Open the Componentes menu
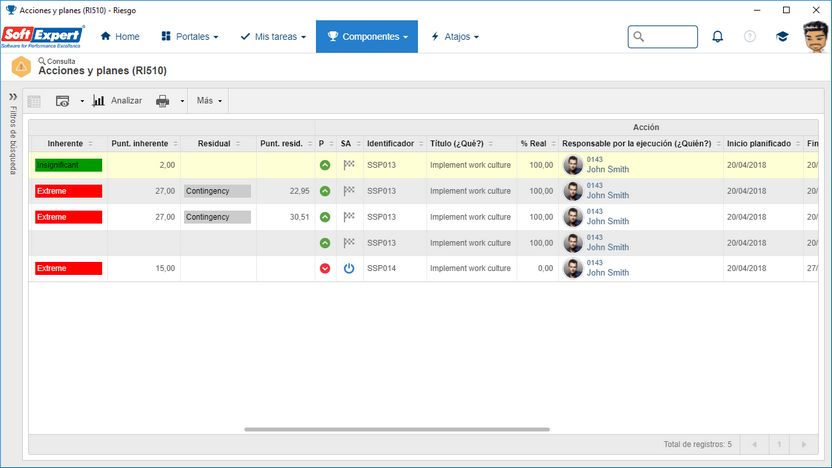 (367, 37)
